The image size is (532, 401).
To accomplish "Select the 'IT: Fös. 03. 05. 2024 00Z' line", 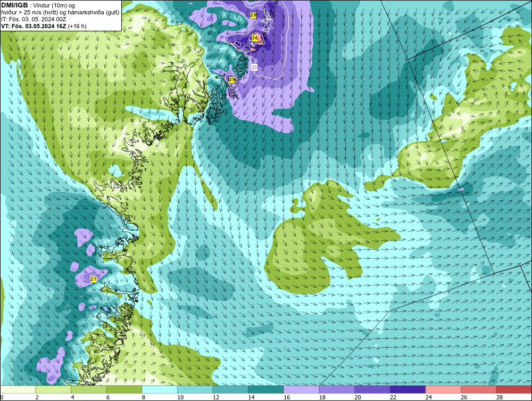I will click(x=34, y=19).
